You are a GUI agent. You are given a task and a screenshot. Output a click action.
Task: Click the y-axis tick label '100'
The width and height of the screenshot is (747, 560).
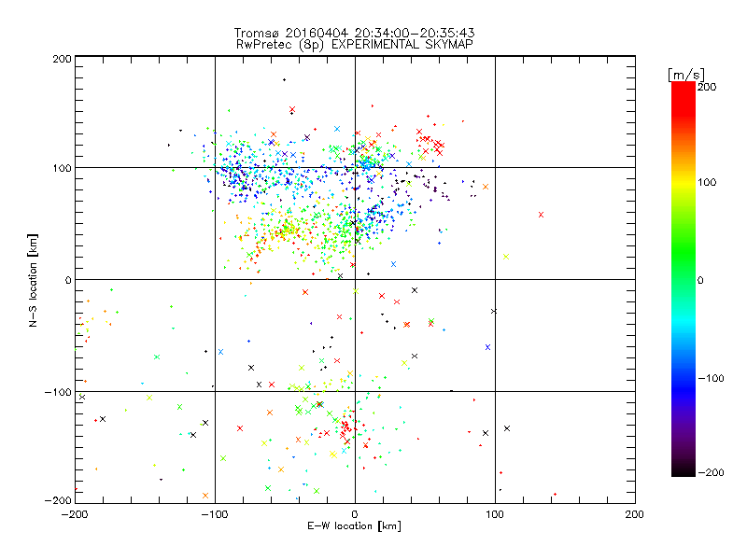tap(62, 168)
